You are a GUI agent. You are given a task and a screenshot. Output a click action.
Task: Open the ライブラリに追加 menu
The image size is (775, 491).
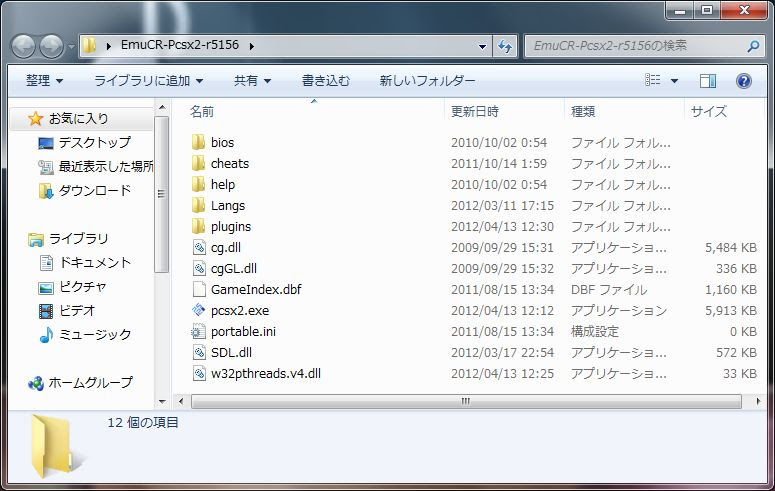click(x=148, y=80)
